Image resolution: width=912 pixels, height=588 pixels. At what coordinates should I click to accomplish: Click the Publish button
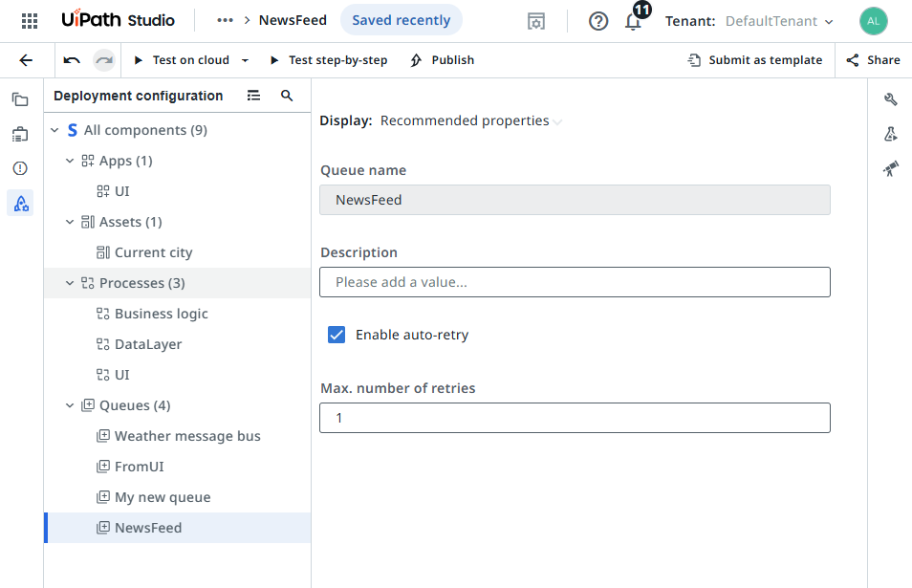tap(443, 60)
